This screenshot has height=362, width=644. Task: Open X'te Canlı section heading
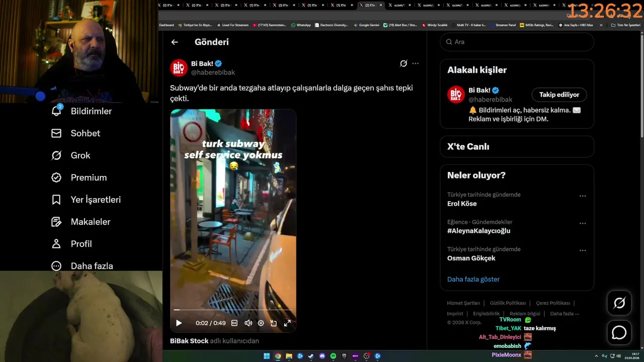click(x=468, y=147)
